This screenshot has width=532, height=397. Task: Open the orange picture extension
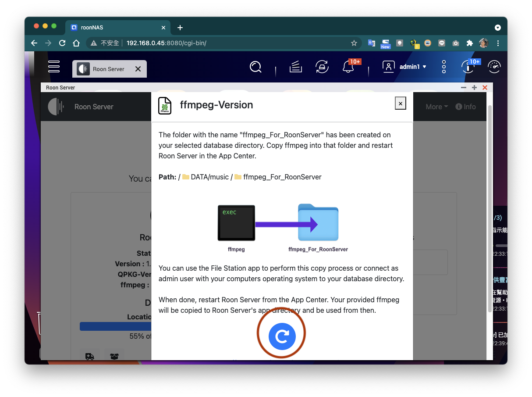pos(428,43)
